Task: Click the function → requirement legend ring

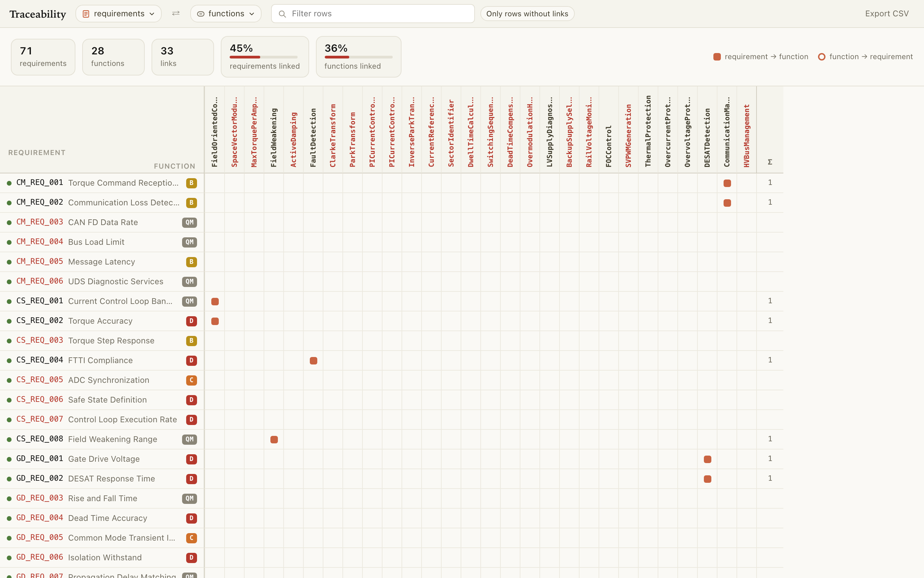Action: point(822,56)
